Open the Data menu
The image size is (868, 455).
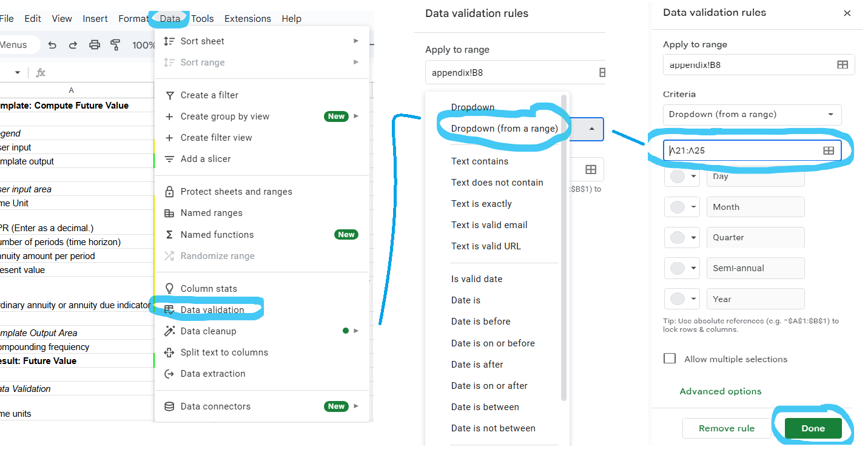(x=170, y=19)
